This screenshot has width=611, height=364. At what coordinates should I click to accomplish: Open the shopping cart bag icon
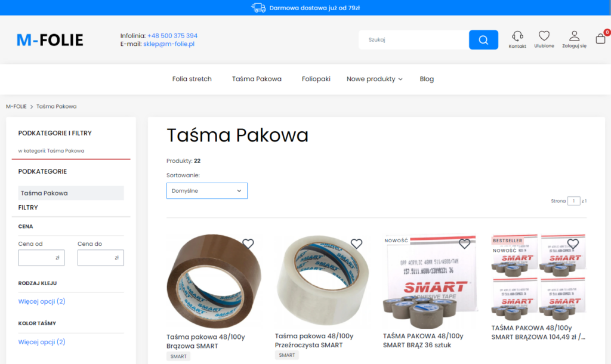[600, 38]
